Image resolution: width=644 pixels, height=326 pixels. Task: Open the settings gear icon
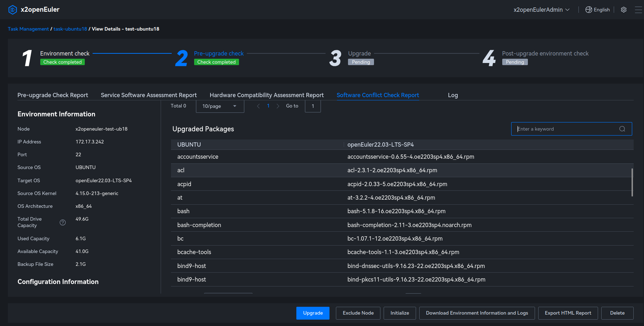[x=624, y=10]
